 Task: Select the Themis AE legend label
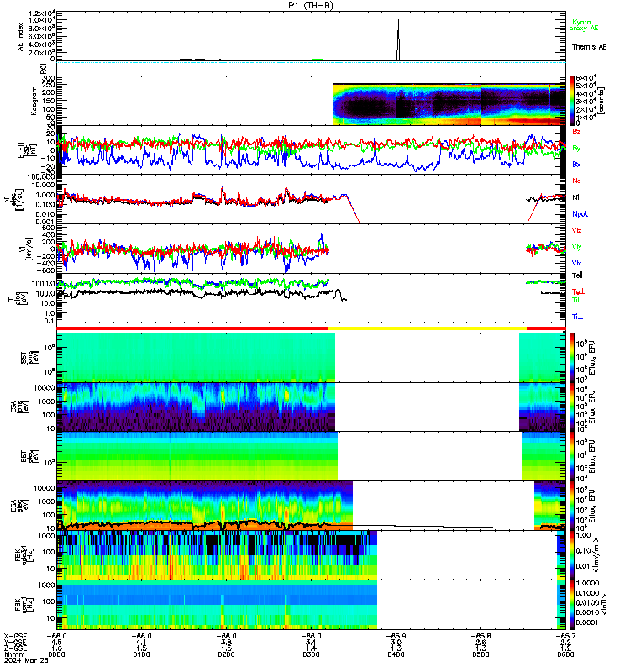coord(589,47)
